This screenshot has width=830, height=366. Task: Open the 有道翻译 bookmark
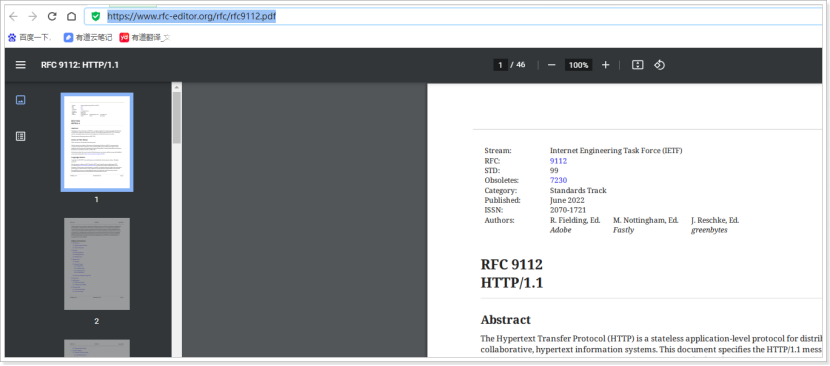coord(145,38)
